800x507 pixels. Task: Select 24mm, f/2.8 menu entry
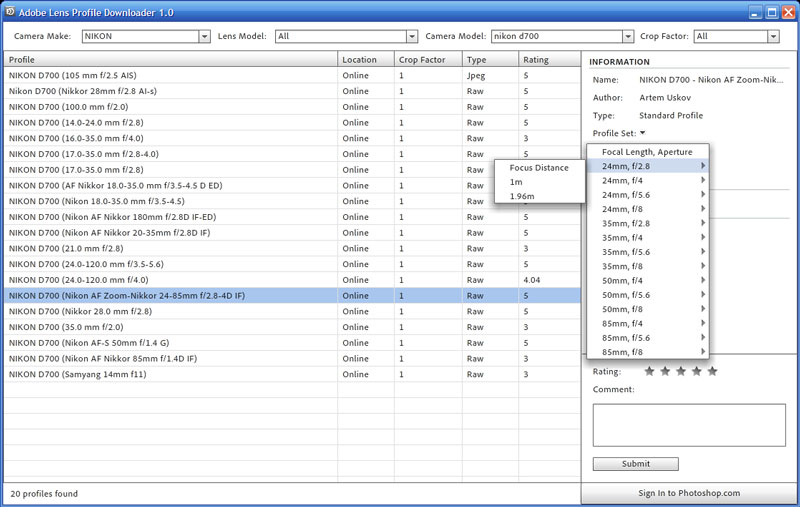click(648, 166)
